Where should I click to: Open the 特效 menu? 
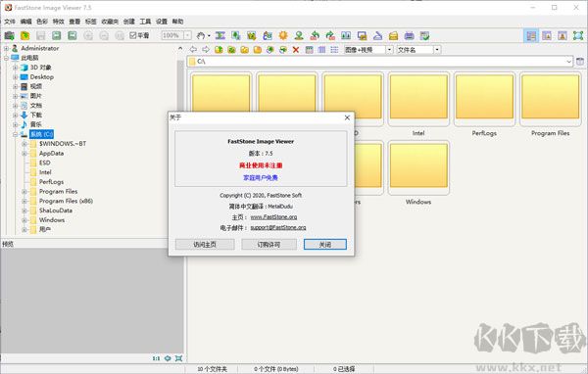(x=58, y=22)
